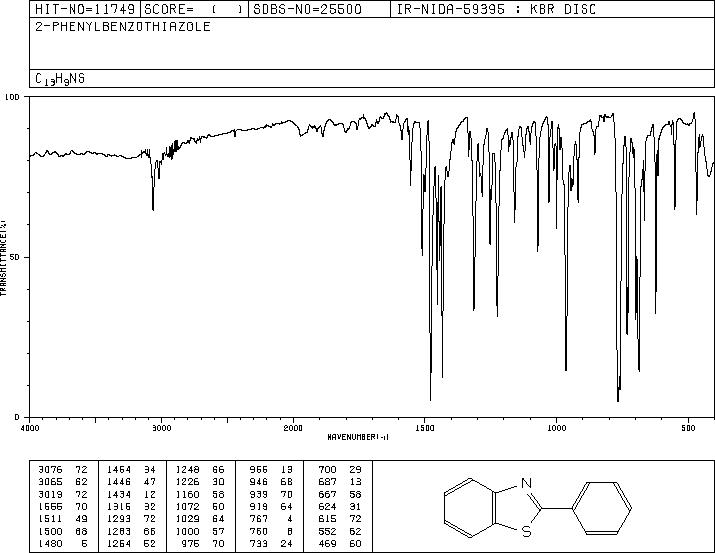This screenshot has height=553, width=715.
Task: Select the molecular formula C13H9NS
Action: (x=60, y=79)
